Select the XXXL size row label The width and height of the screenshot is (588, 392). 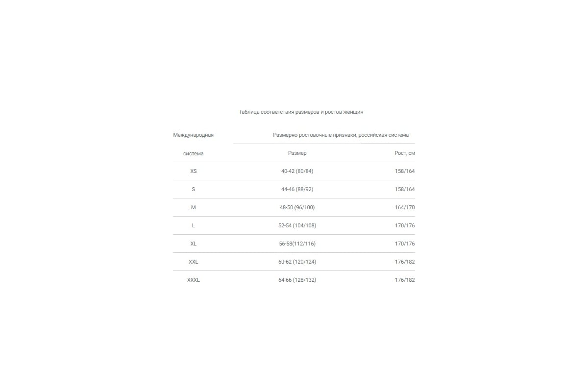(x=193, y=280)
